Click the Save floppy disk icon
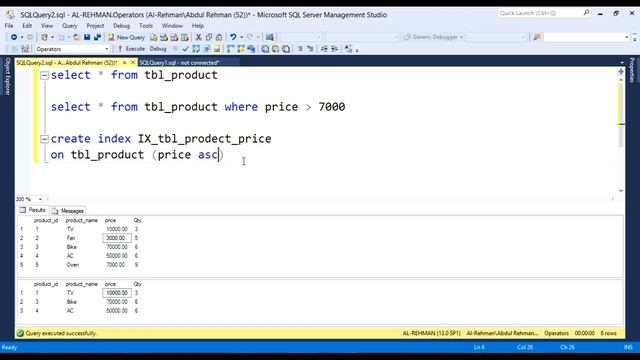This screenshot has width=640, height=360. tap(87, 37)
